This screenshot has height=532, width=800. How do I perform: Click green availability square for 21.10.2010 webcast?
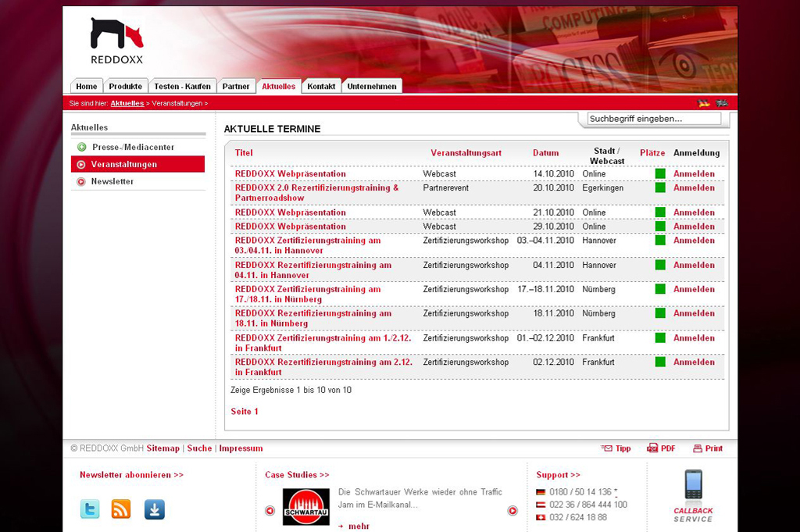point(660,212)
